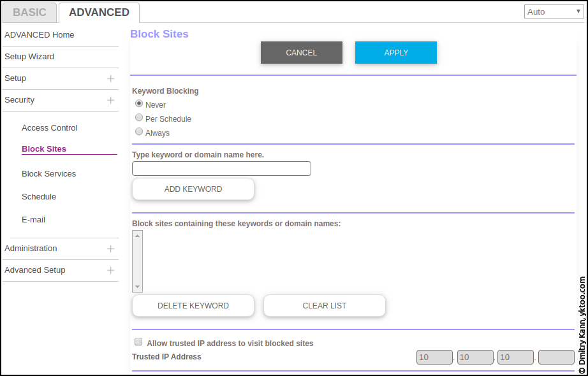The image size is (588, 376).
Task: Focus the keyword or domain name field
Action: 222,169
